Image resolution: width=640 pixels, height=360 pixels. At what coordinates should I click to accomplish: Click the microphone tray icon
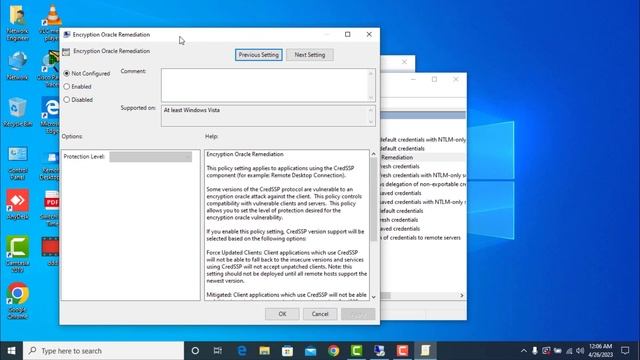pos(535,351)
